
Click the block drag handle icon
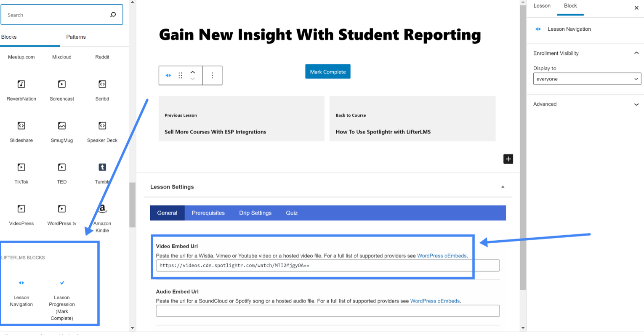tap(180, 75)
